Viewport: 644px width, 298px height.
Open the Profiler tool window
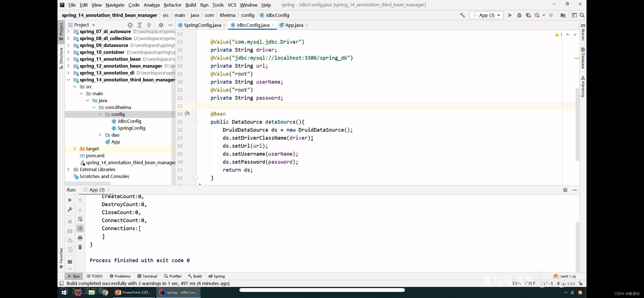[x=173, y=276]
